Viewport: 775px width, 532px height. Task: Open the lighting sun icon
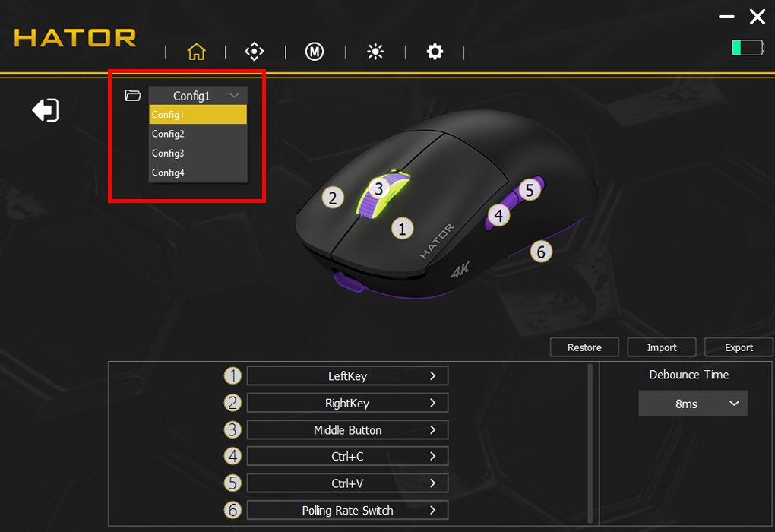pyautogui.click(x=375, y=52)
